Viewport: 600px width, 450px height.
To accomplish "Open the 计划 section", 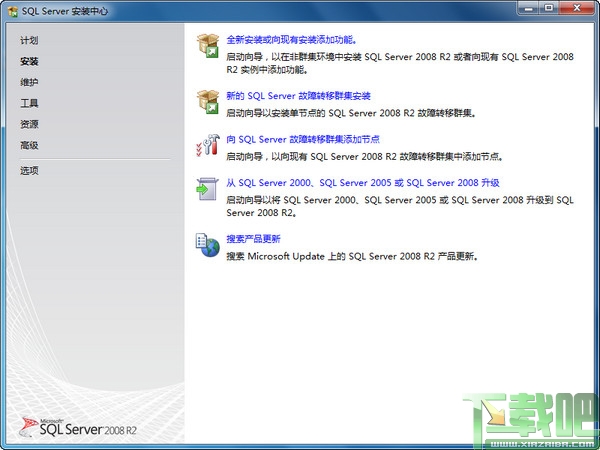I will [29, 41].
